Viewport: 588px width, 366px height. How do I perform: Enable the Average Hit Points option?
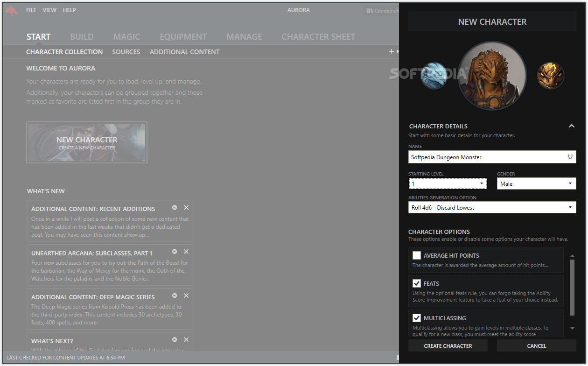pyautogui.click(x=417, y=255)
